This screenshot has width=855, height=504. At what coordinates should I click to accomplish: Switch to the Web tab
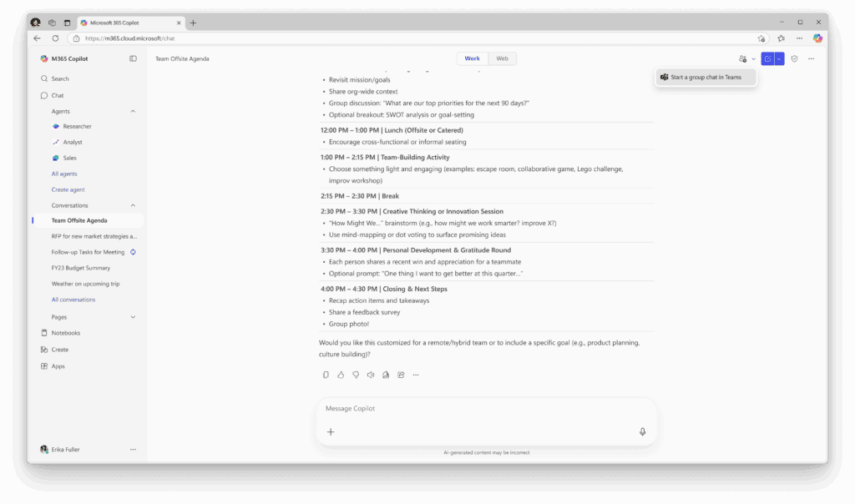pyautogui.click(x=503, y=58)
